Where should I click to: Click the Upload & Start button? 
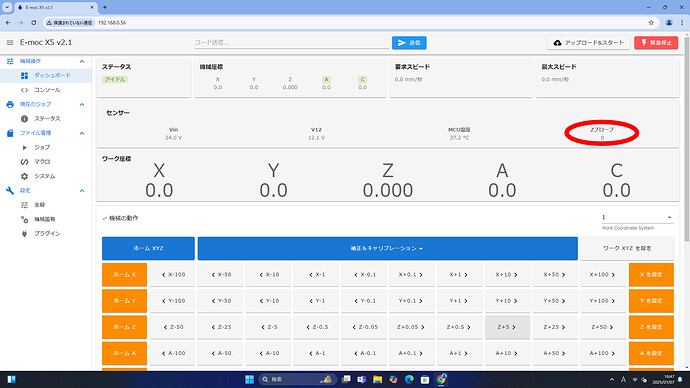coord(589,43)
